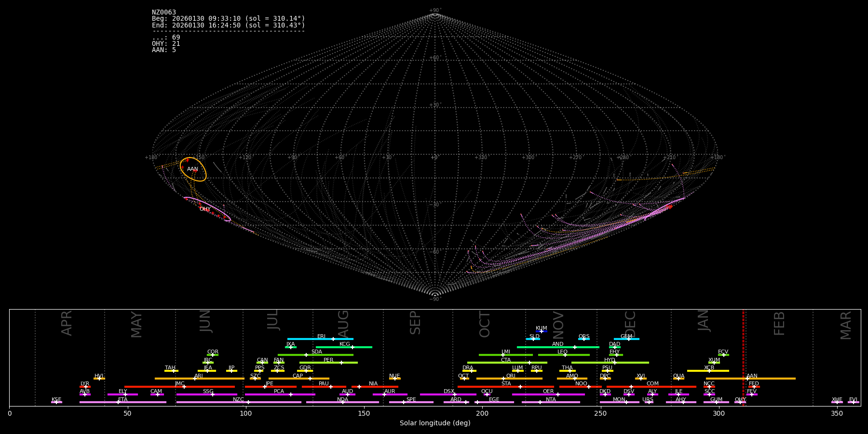The image size is (868, 434).
Task: Click the 'Solar longitude (deg)' axis label
Action: (x=435, y=423)
